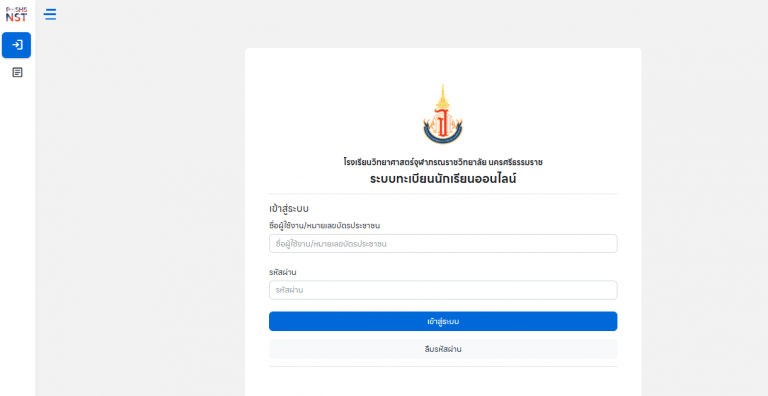Click empty sidebar space below document icon
768x396 pixels.
tap(17, 235)
